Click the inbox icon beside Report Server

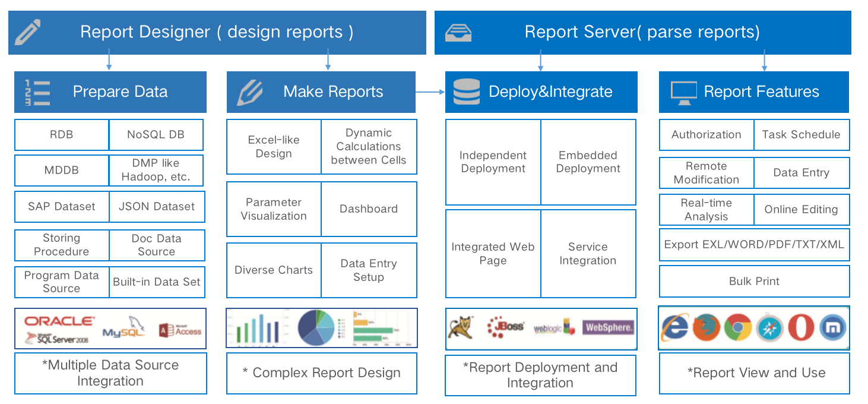pos(457,31)
